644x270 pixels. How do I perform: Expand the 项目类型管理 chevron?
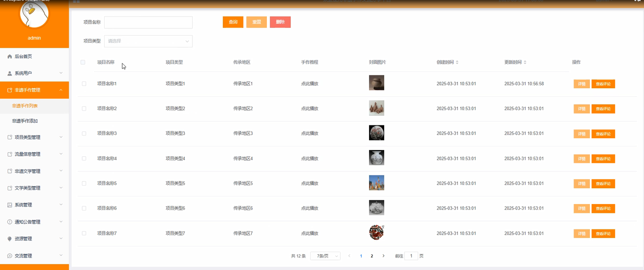coord(61,137)
